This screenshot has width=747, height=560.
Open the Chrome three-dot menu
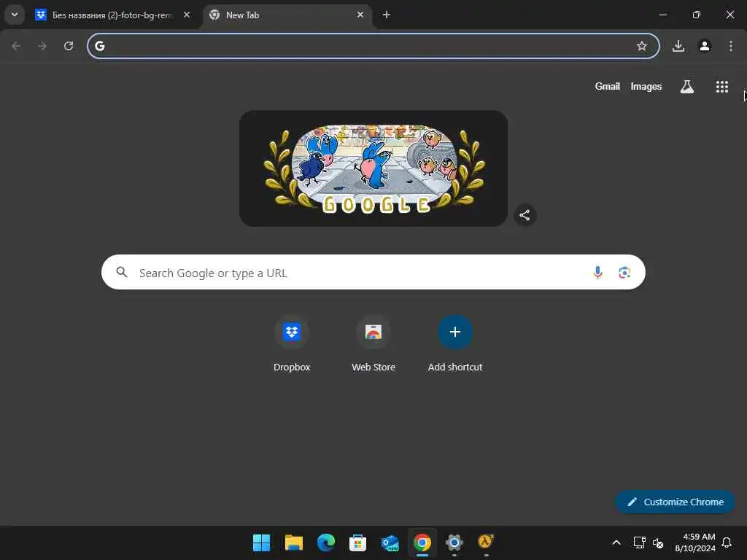[x=731, y=46]
